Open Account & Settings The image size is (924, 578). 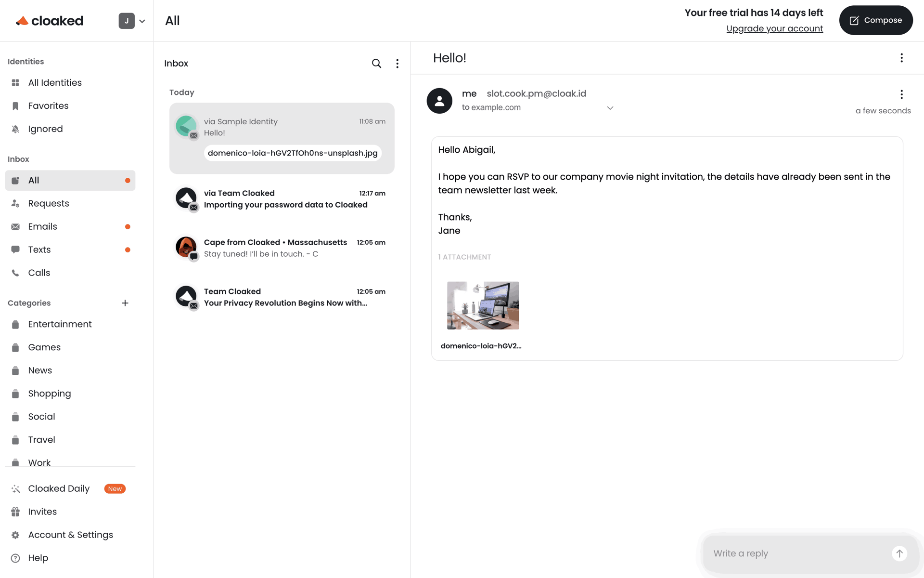(x=70, y=535)
